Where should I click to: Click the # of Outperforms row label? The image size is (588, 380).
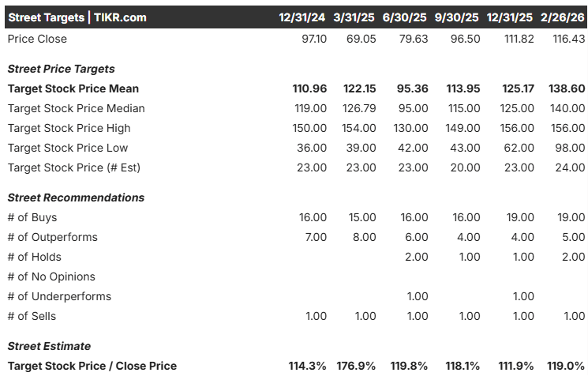[x=53, y=237]
